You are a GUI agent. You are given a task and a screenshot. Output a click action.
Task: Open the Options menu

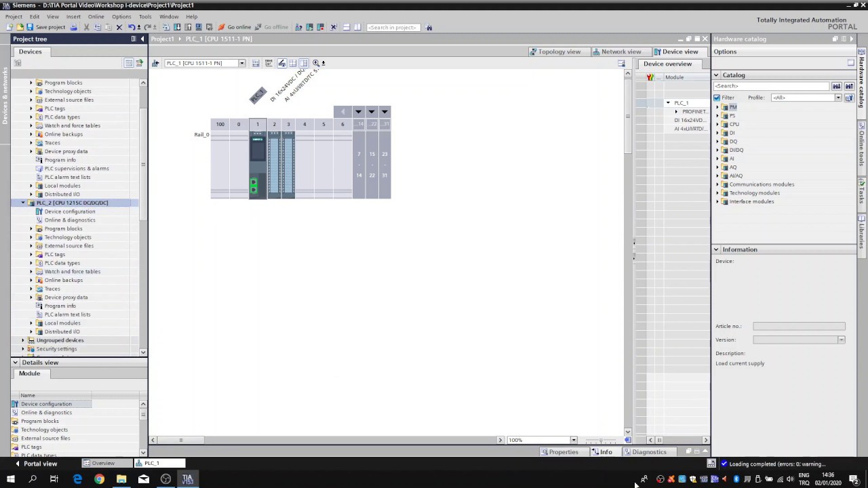tap(121, 16)
